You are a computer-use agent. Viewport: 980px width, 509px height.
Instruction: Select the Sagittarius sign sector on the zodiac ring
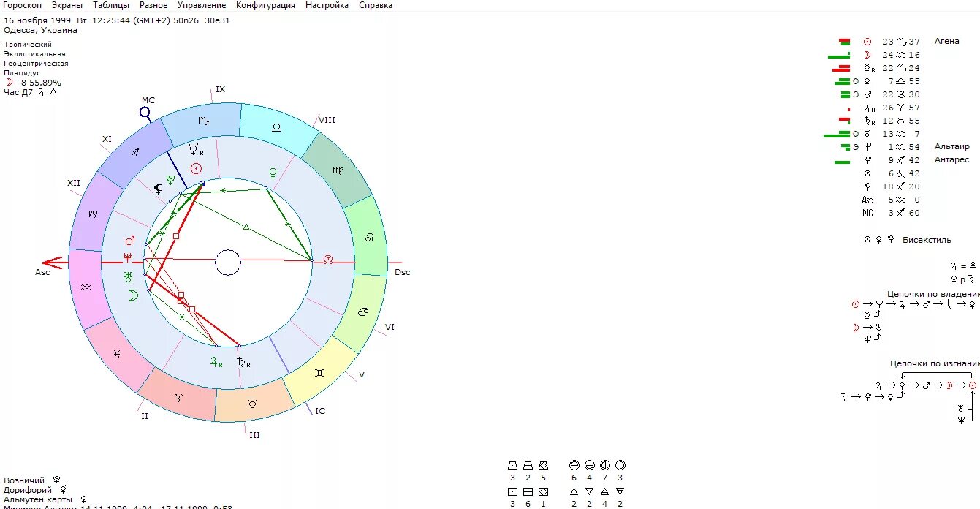click(x=135, y=152)
